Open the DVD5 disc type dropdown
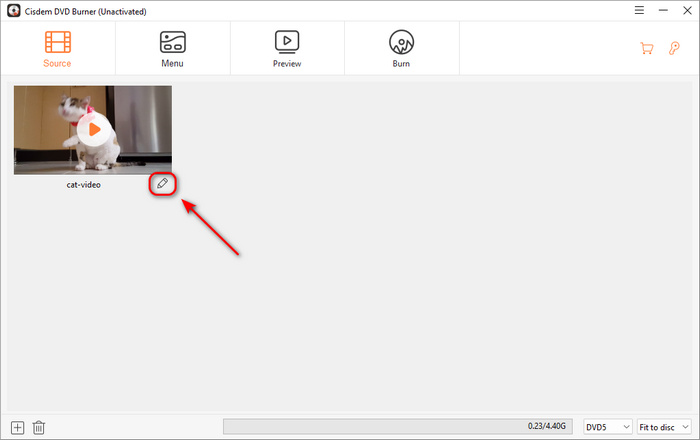700x440 pixels. click(x=608, y=427)
